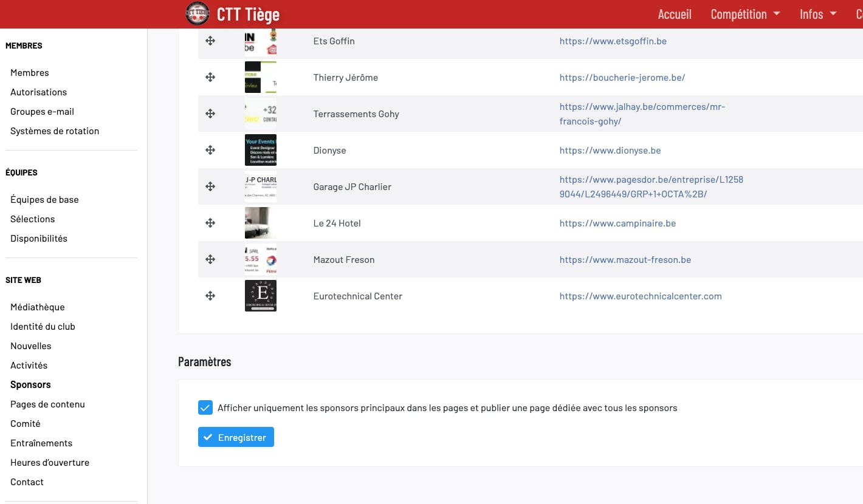Go to Contact in the sidebar

pos(27,482)
